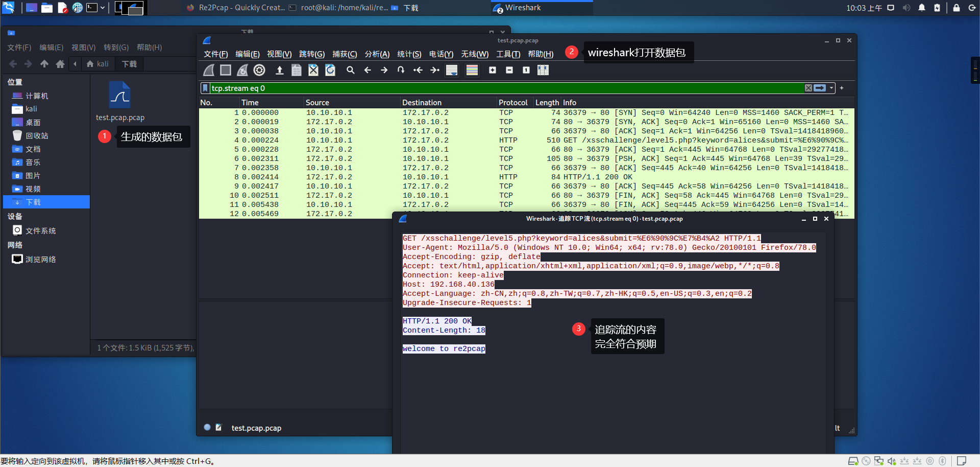Open a capture file via the upload arrow icon
The image size is (980, 467).
279,70
